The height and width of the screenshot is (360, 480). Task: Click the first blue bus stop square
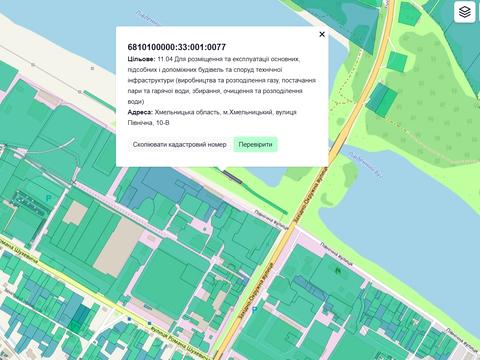tap(129, 319)
